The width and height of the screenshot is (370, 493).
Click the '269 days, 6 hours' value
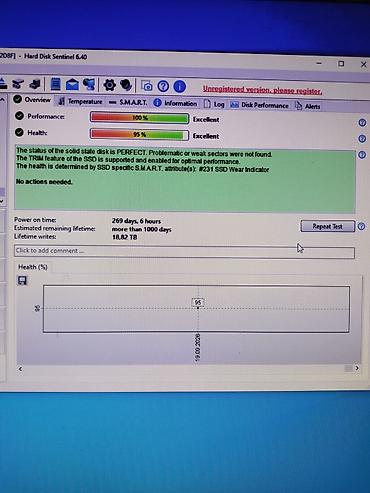[136, 221]
